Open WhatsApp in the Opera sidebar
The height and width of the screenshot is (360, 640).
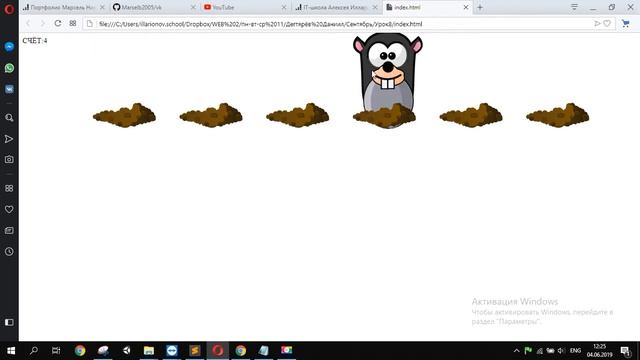point(9,68)
